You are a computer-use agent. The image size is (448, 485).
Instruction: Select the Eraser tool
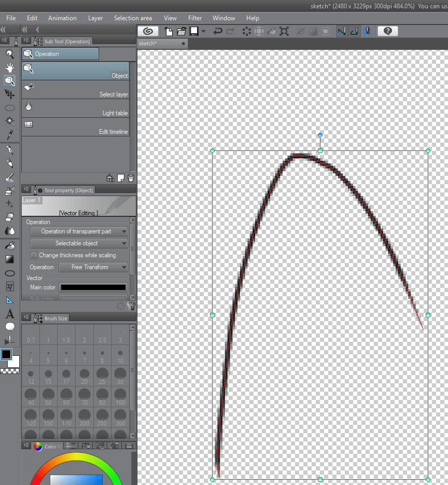[x=9, y=217]
